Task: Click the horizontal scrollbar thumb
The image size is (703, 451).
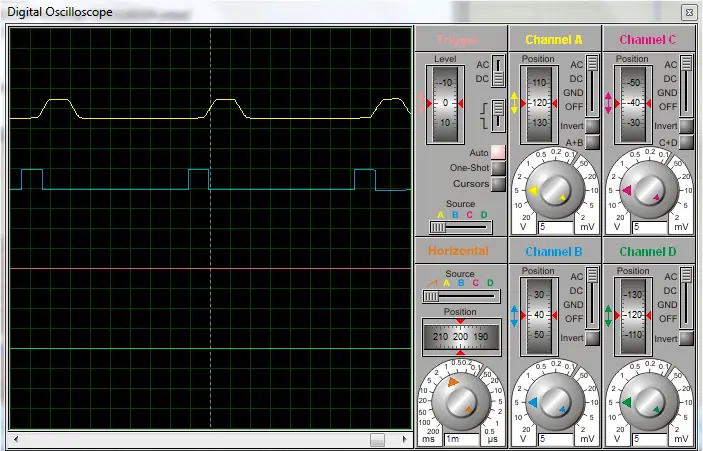Action: tap(378, 439)
